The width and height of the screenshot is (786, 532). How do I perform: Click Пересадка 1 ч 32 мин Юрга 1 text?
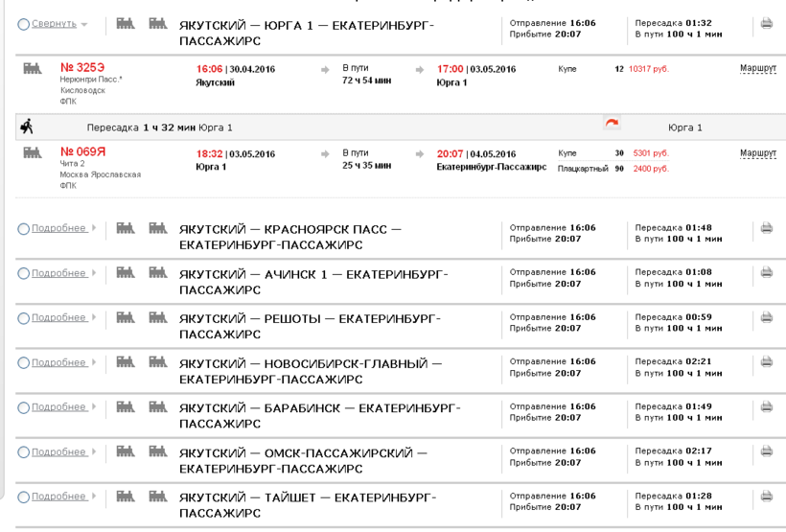[159, 127]
